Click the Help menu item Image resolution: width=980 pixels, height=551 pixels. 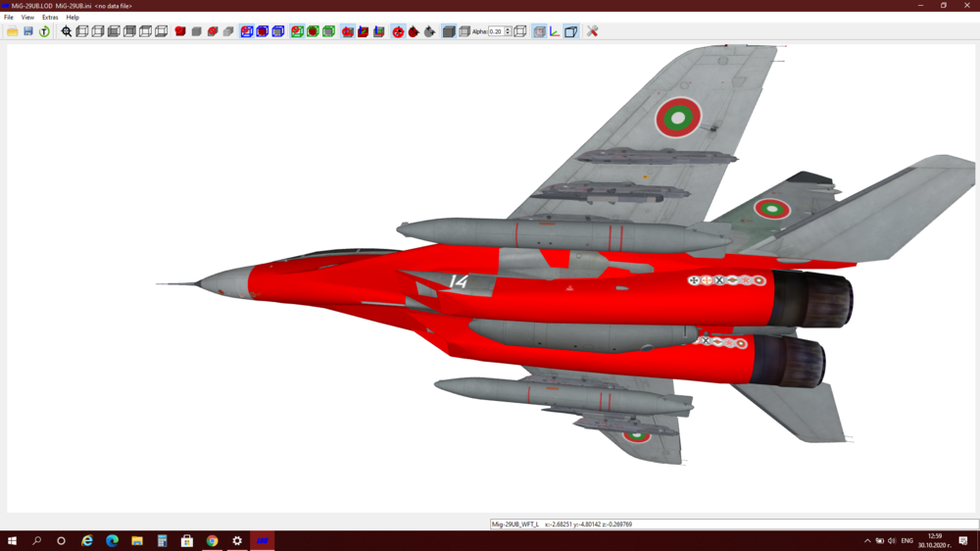pos(73,18)
